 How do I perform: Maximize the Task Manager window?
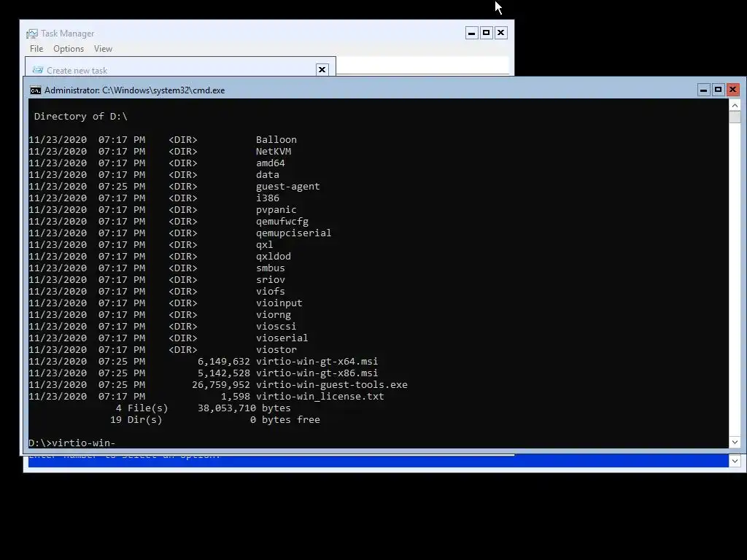tap(486, 33)
